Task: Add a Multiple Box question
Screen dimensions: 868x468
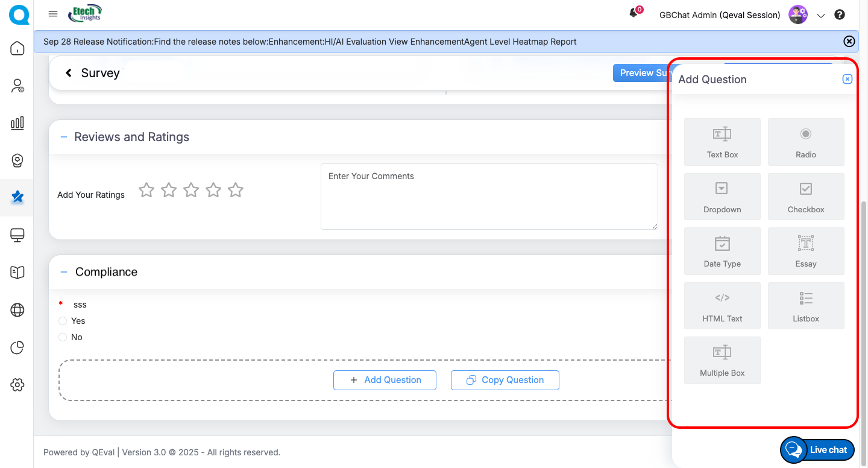Action: (x=722, y=360)
